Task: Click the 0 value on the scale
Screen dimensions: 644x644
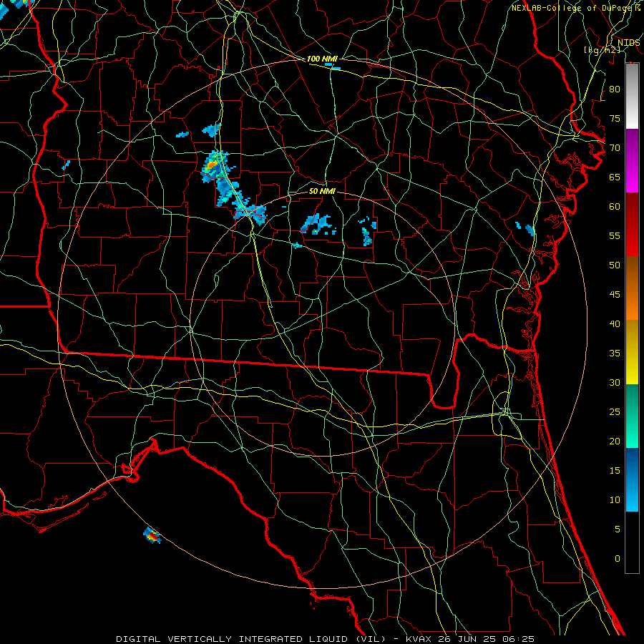Action: click(618, 559)
